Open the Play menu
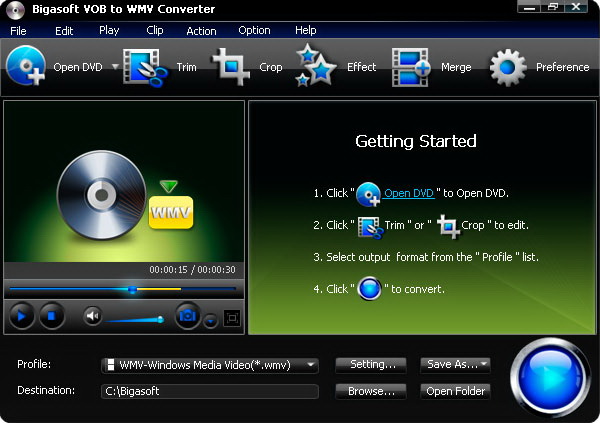600x423 pixels. click(x=109, y=31)
